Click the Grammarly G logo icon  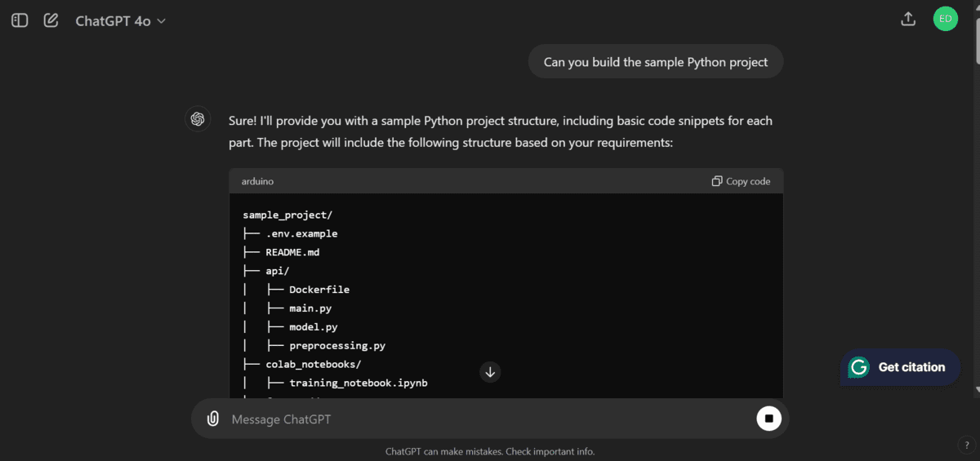858,367
